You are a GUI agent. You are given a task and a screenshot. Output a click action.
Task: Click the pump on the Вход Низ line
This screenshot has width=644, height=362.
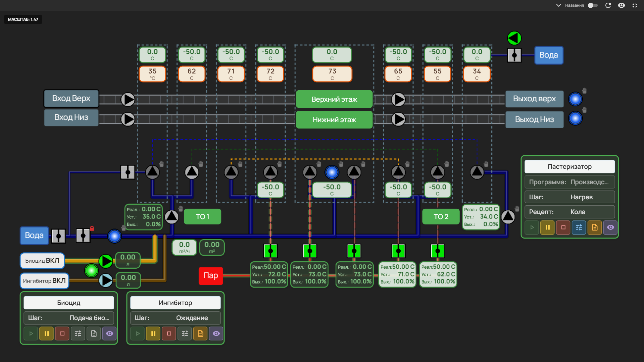[128, 119]
